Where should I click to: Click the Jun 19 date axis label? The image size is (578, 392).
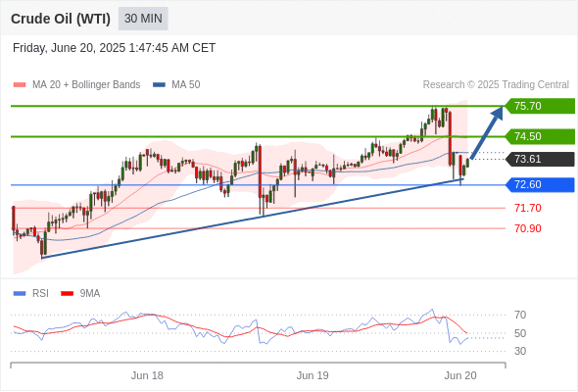point(313,375)
